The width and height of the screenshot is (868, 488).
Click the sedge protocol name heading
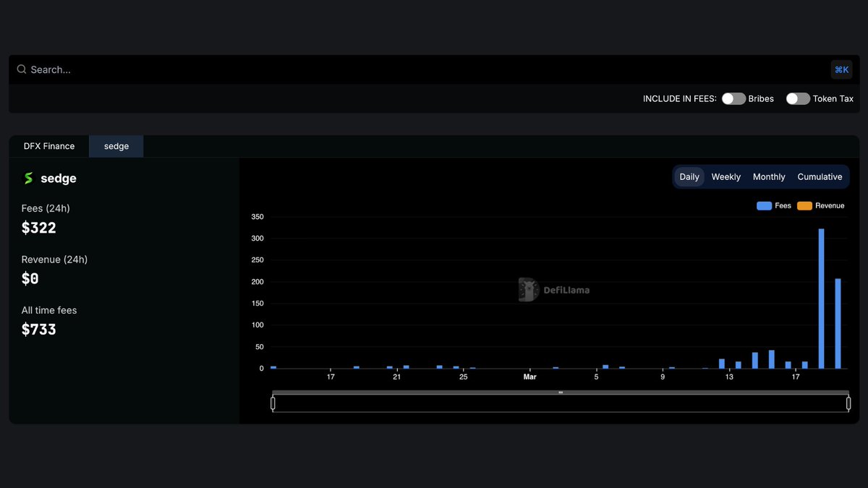(59, 178)
